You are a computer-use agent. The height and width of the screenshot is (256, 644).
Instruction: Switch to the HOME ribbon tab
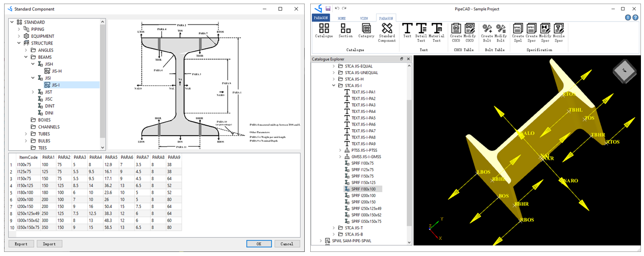coord(341,18)
